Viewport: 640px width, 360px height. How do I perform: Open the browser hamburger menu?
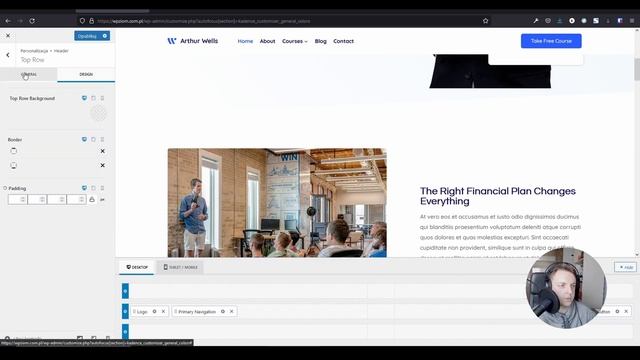(x=632, y=21)
